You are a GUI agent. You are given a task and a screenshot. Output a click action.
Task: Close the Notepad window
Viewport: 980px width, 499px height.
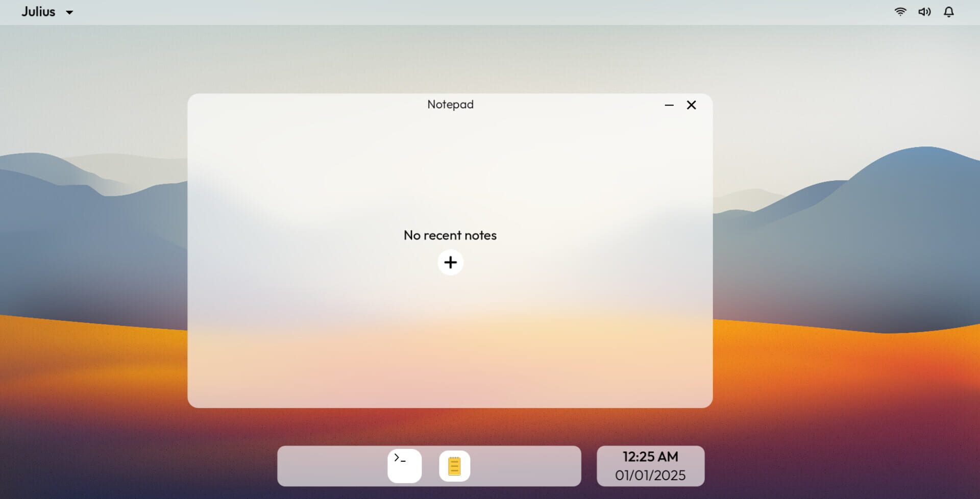[x=691, y=105]
